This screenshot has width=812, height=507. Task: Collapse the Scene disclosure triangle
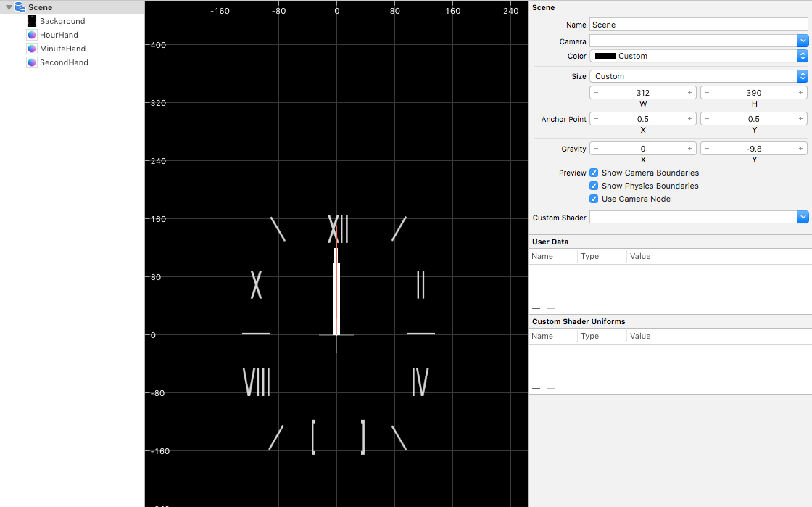click(9, 7)
